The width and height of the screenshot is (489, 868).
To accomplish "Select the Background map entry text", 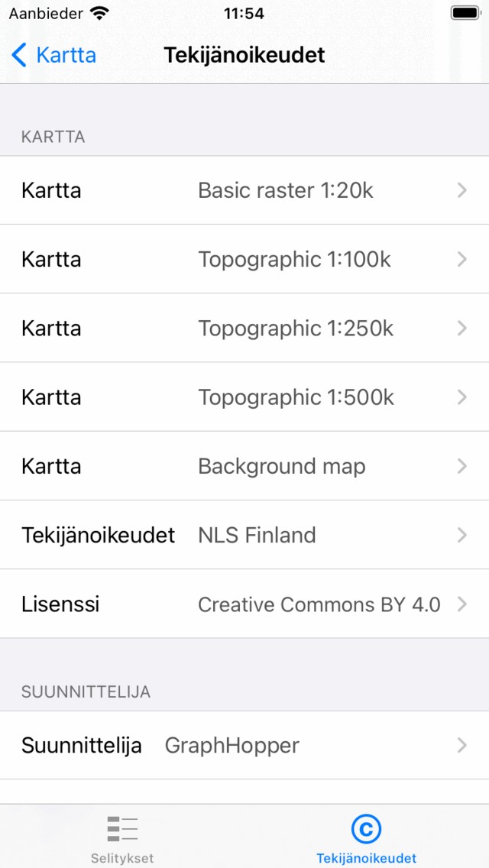I will (x=282, y=466).
